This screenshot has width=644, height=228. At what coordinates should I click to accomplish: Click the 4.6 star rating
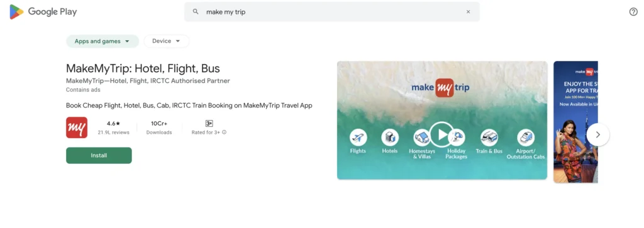[x=113, y=124]
